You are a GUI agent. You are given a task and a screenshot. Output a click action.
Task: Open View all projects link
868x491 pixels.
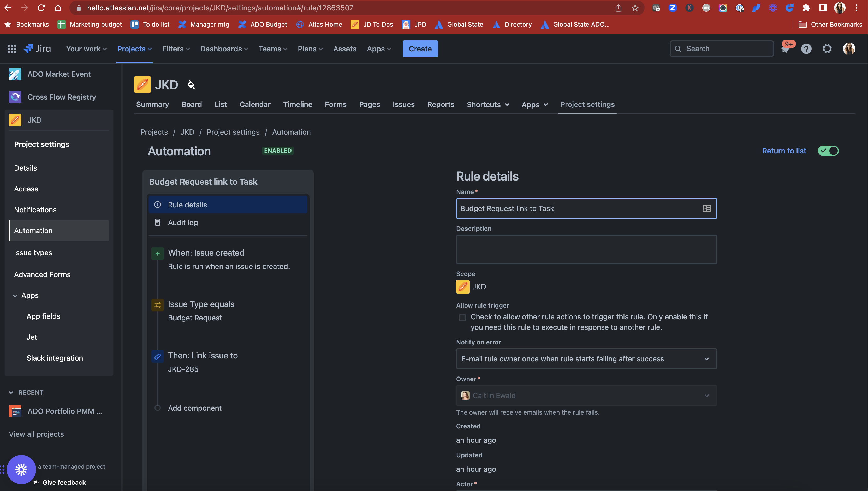(37, 434)
